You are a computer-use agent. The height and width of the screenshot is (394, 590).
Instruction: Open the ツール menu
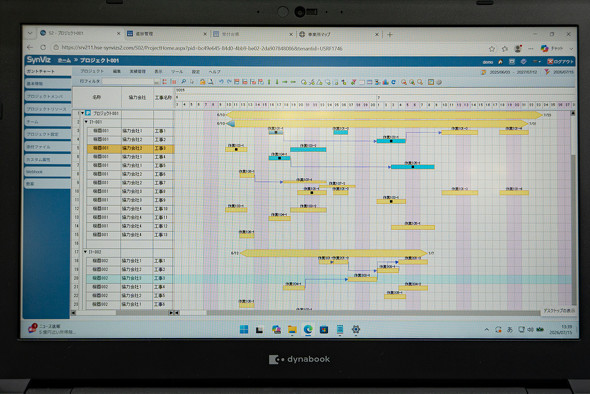[x=177, y=71]
